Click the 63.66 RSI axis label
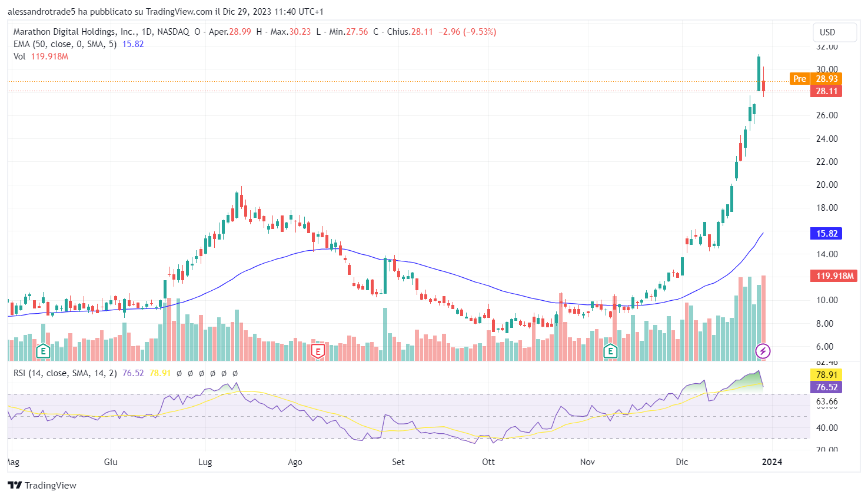Viewport: 868px width, 498px height. point(826,401)
